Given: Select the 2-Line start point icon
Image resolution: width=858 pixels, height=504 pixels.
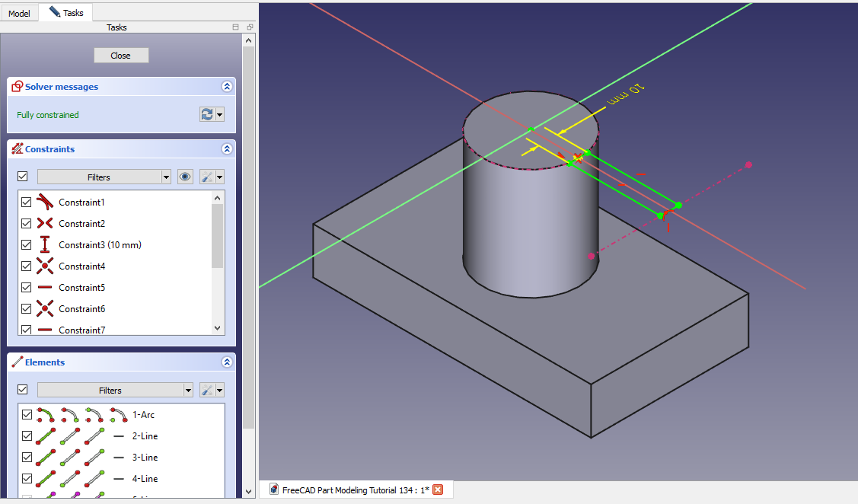Looking at the screenshot, I should tap(70, 436).
